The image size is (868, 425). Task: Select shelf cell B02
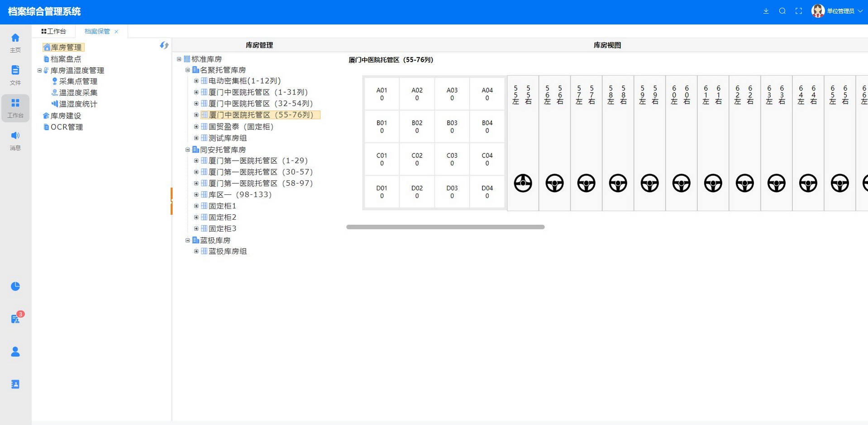point(417,127)
